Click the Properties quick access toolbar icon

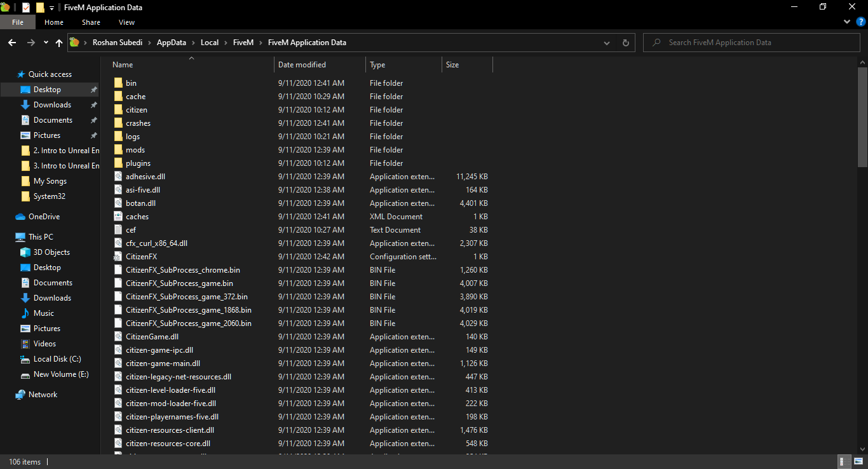25,8
